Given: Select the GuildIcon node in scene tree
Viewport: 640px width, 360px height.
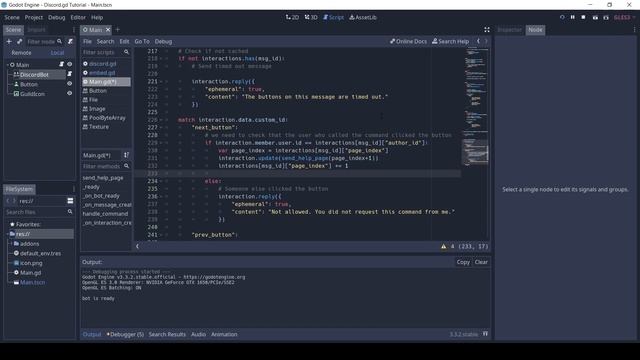Looking at the screenshot, I should 33,93.
